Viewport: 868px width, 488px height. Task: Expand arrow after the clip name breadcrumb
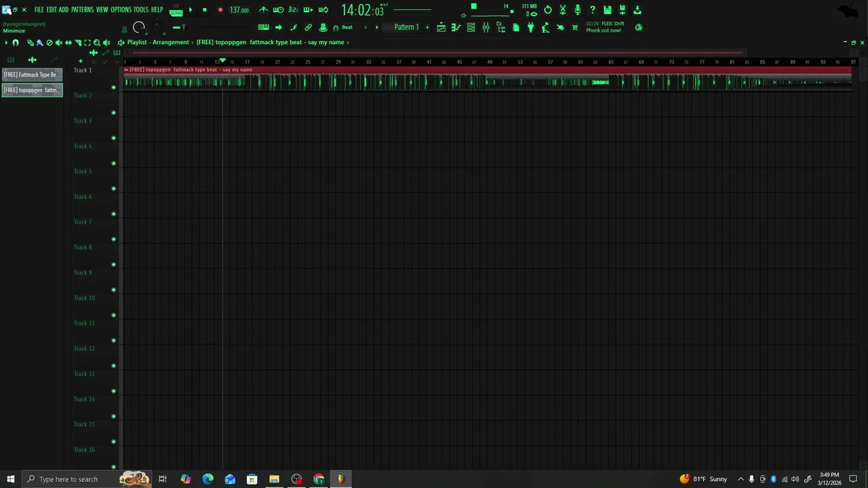pyautogui.click(x=348, y=42)
